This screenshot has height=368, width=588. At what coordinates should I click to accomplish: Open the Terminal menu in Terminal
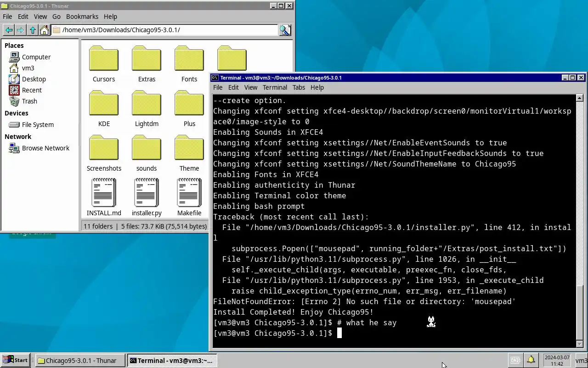point(275,87)
